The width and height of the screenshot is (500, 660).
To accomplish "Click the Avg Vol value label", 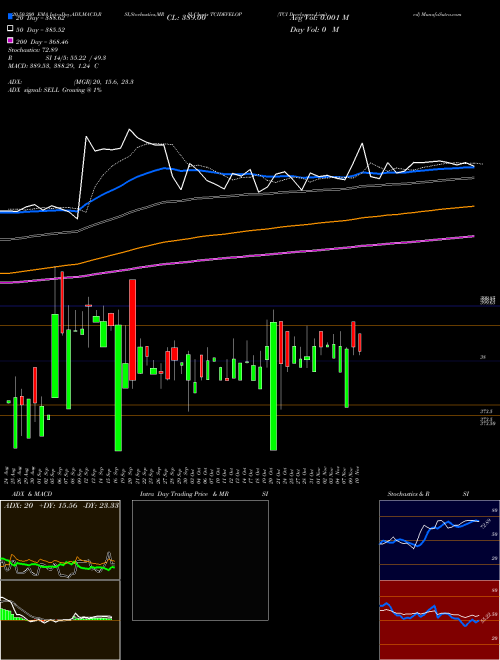I will [319, 18].
